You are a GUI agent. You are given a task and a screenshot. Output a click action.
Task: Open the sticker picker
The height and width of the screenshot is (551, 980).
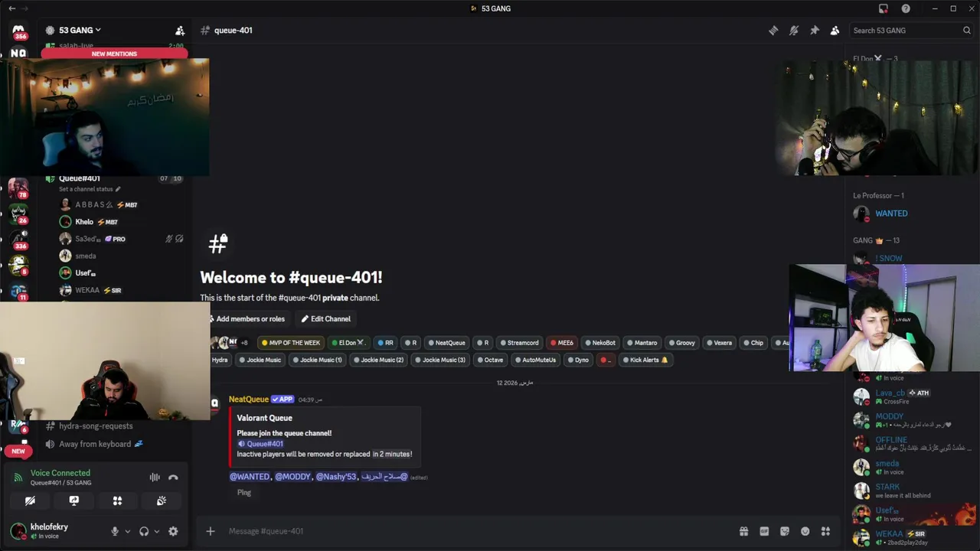(x=785, y=531)
